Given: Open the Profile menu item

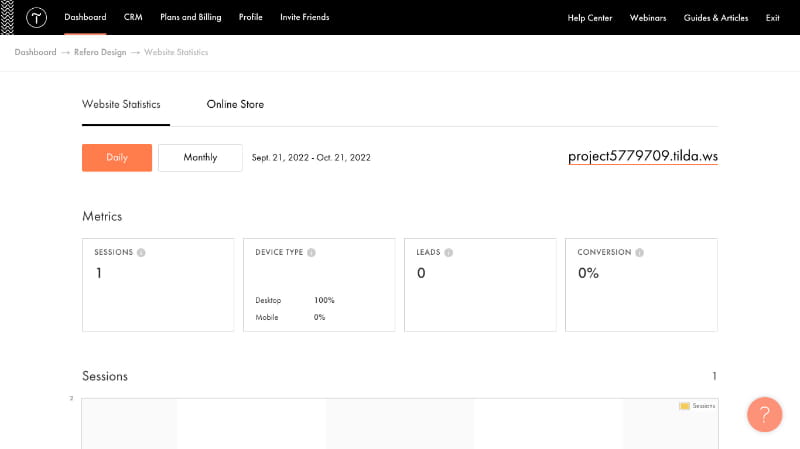Looking at the screenshot, I should point(250,18).
